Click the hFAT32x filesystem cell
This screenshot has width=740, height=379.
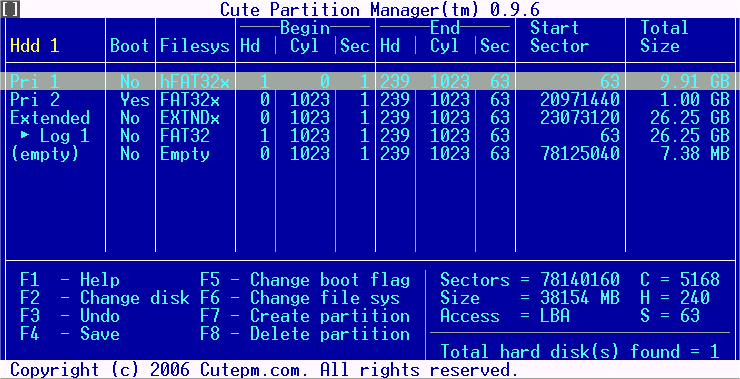tap(195, 82)
